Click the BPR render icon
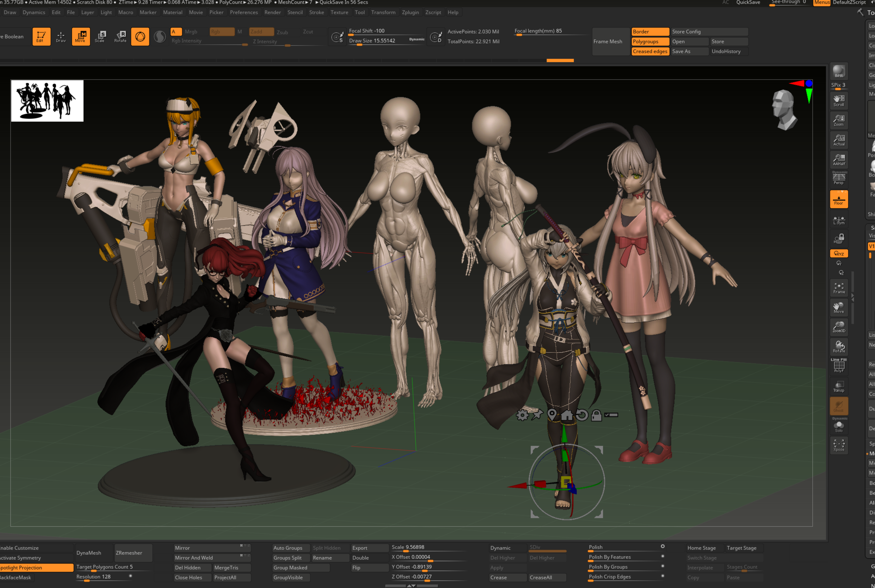This screenshot has width=875, height=588. [x=839, y=71]
